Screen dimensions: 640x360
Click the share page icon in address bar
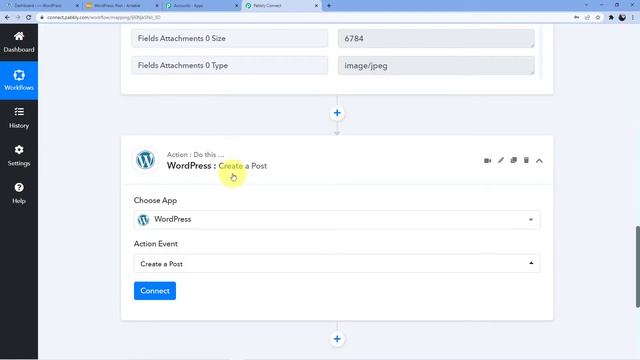587,18
